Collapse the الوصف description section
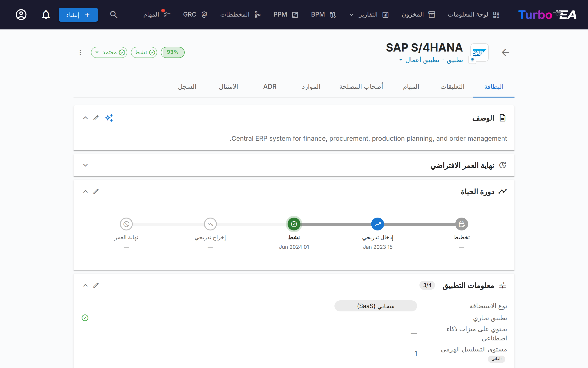Image resolution: width=588 pixels, height=368 pixels. coord(85,118)
